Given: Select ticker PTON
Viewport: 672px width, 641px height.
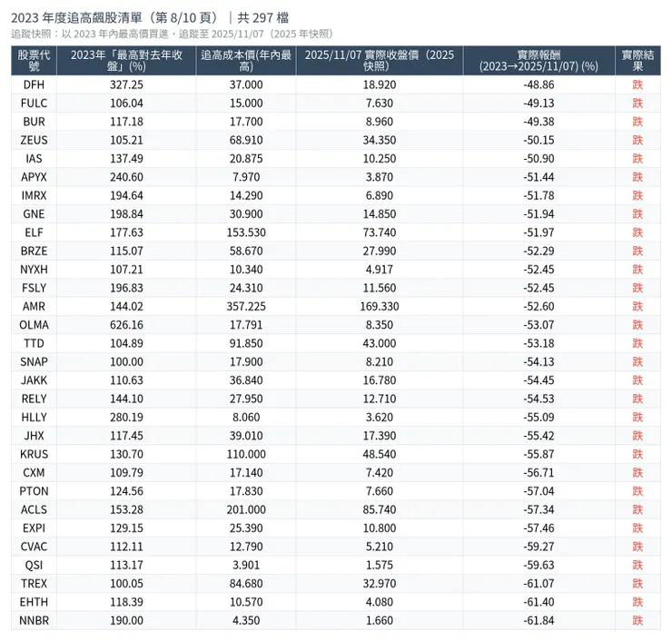Looking at the screenshot, I should [34, 491].
